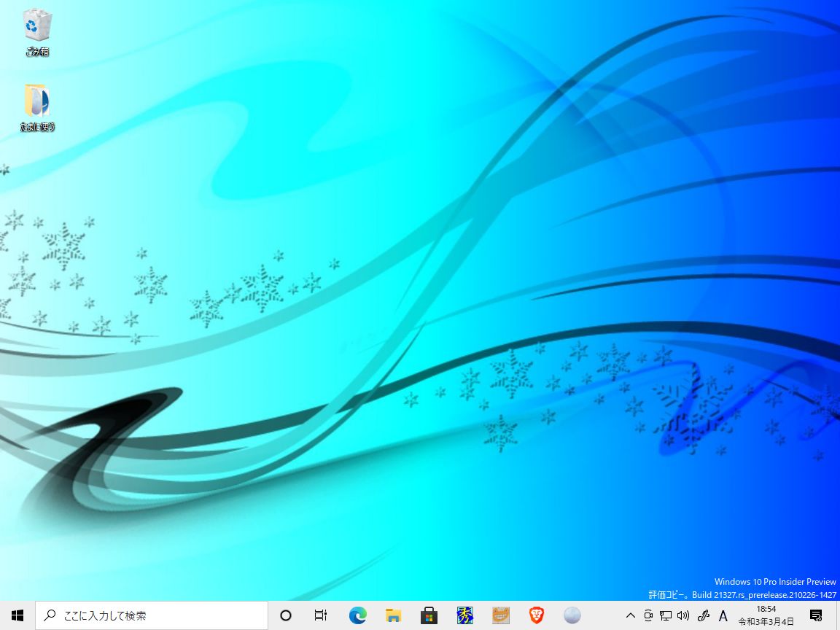Launch the orange app pinned next to Hidemaru
Viewport: 840px width, 630px height.
coord(500,615)
